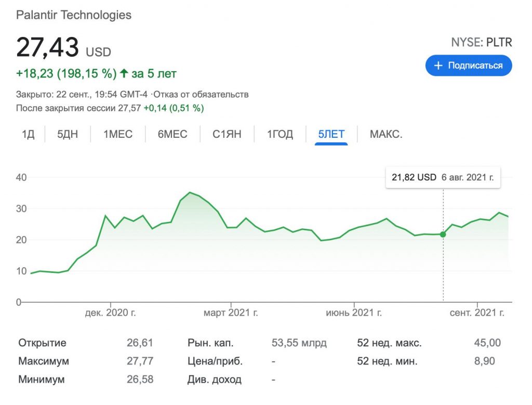This screenshot has height=405, width=532.
Task: Click the июнь 2021 г. axis label
Action: pyautogui.click(x=354, y=312)
